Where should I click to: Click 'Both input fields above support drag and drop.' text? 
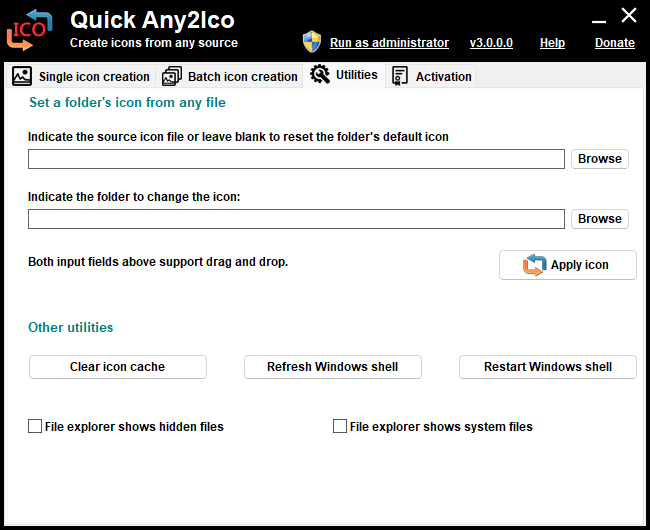click(158, 262)
